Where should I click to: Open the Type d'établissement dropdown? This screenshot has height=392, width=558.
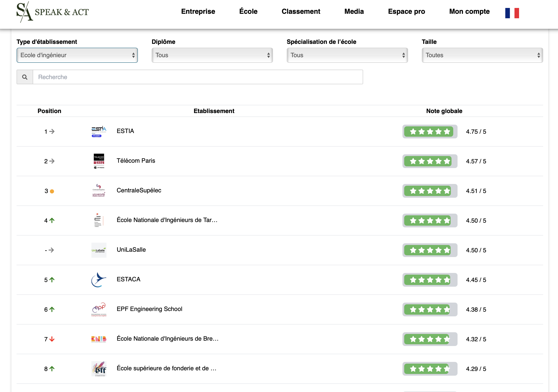click(77, 55)
